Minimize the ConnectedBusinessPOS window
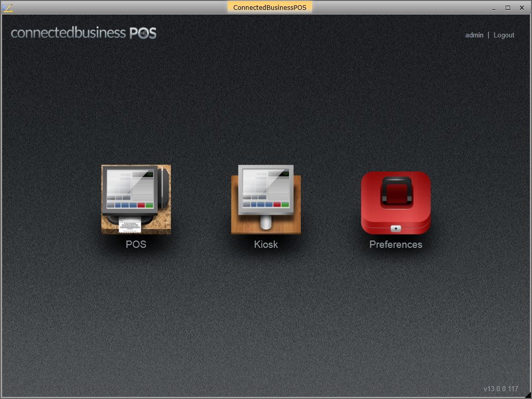 [x=494, y=8]
